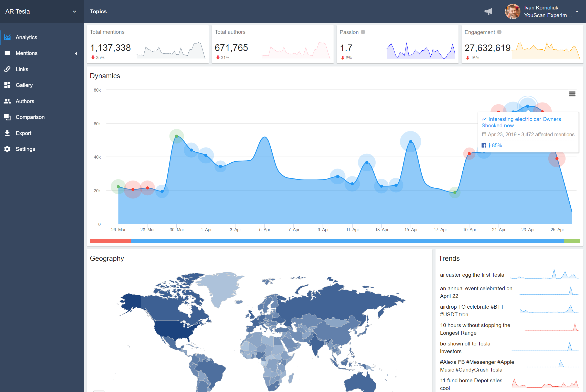The height and width of the screenshot is (392, 586).
Task: Open trend '10 hours without stopping the Longest Range'
Action: tap(475, 329)
